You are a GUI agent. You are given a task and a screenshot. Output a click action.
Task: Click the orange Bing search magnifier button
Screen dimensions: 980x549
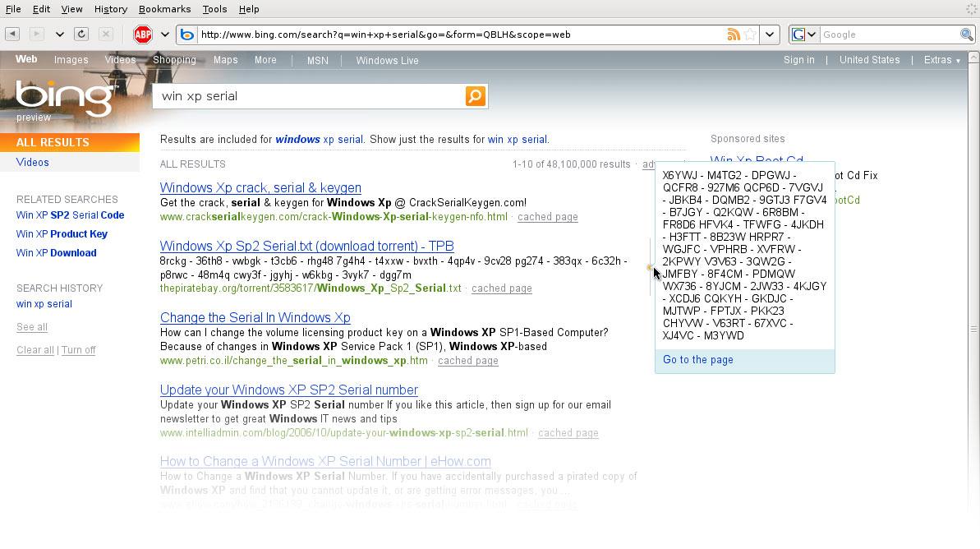point(475,96)
